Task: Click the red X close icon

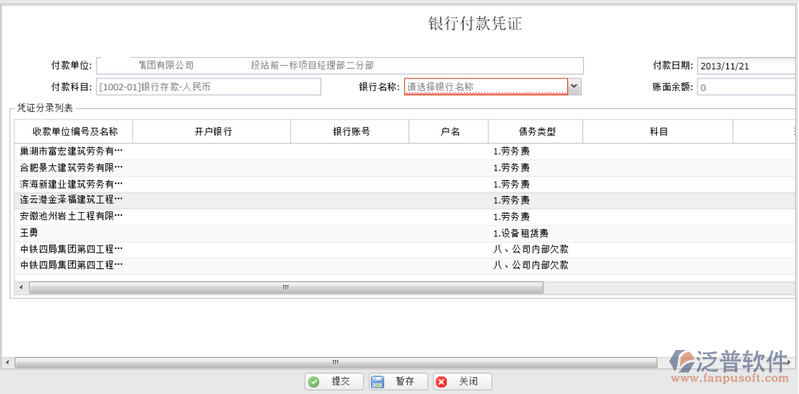Action: [441, 382]
